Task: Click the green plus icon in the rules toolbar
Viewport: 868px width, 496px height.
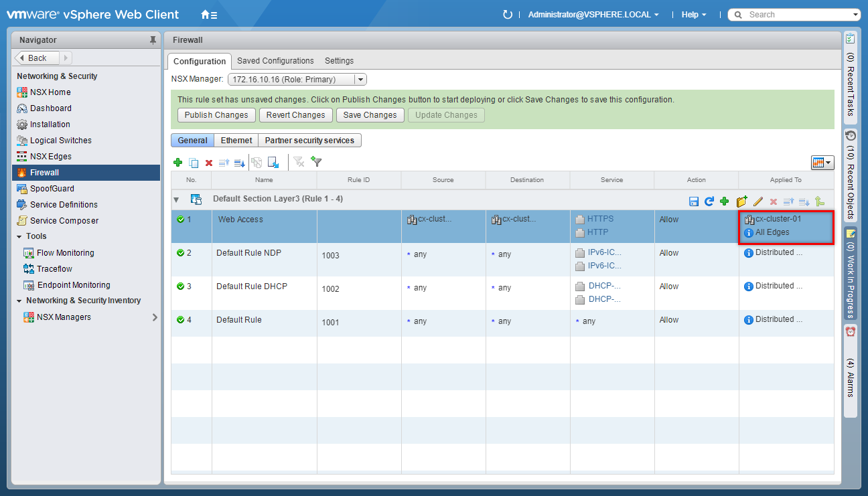Action: click(x=177, y=163)
